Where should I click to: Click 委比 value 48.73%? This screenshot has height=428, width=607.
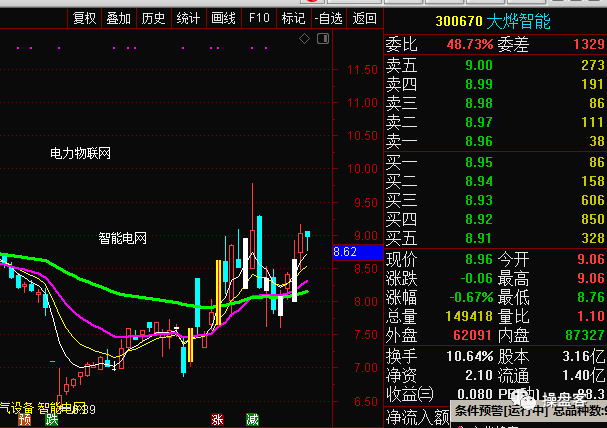click(470, 45)
